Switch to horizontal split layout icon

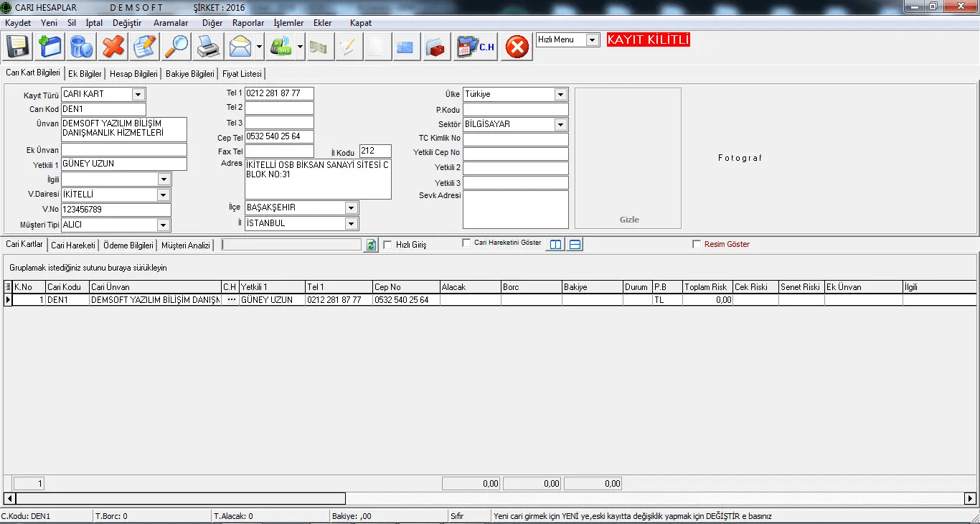click(575, 245)
